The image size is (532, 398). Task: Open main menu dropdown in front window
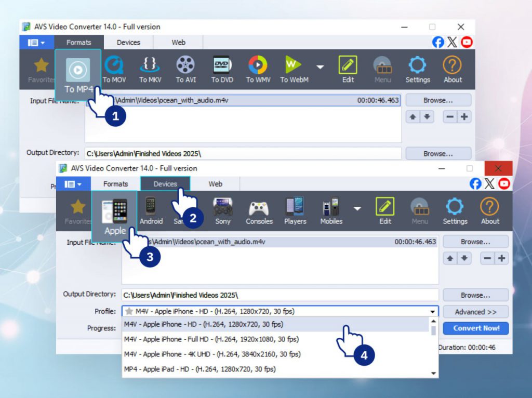73,184
